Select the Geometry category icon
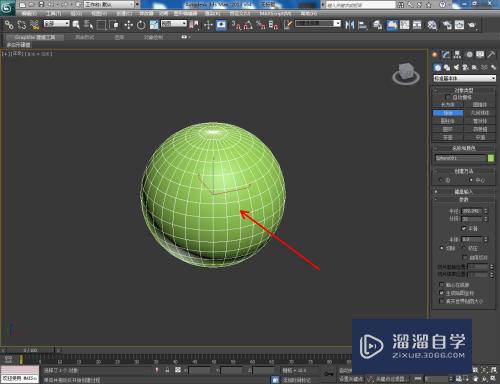This screenshot has width=500, height=384. (437, 68)
